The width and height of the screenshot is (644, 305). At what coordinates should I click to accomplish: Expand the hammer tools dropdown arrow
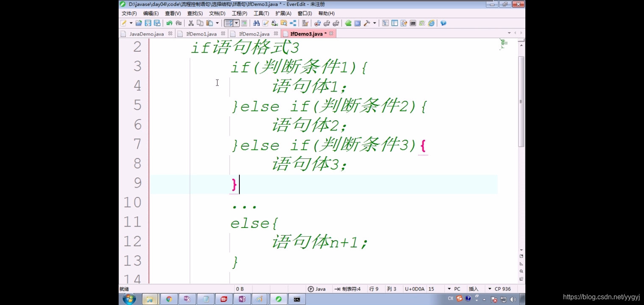click(x=375, y=23)
